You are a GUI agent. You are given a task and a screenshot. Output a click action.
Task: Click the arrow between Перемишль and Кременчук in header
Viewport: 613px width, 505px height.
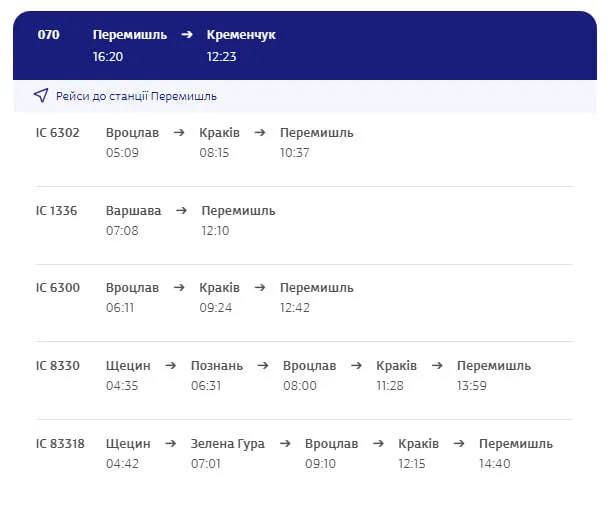[x=187, y=35]
